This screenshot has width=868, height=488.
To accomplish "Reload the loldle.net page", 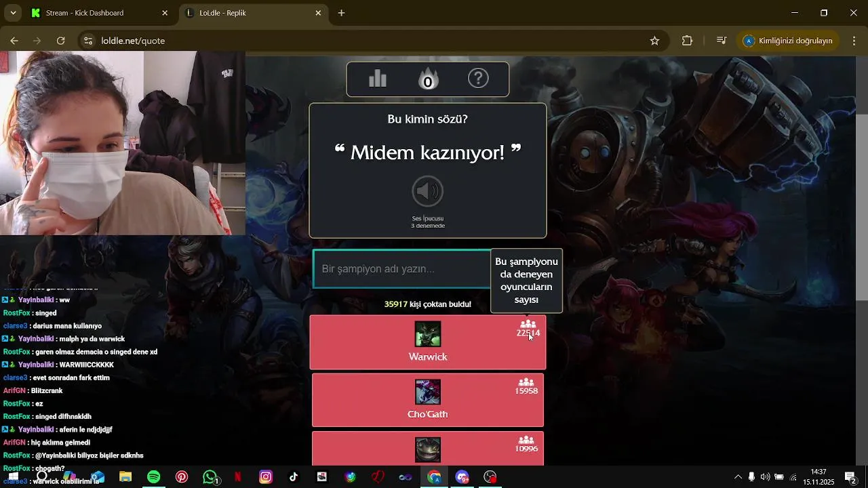I will point(60,41).
